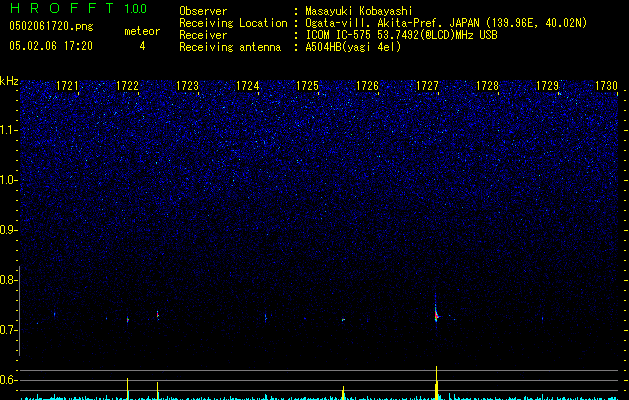Image resolution: width=629 pixels, height=400 pixels.
Task: Click the Receiving Location label
Action: [x=233, y=23]
